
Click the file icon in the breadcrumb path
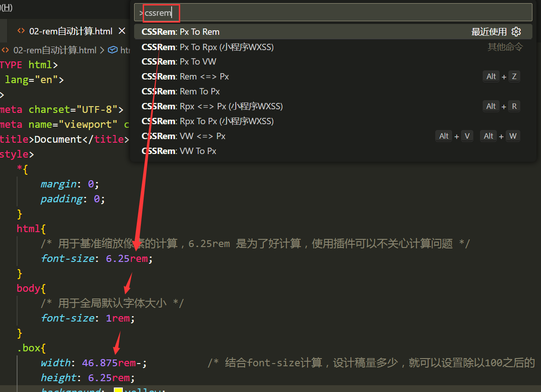(5, 50)
